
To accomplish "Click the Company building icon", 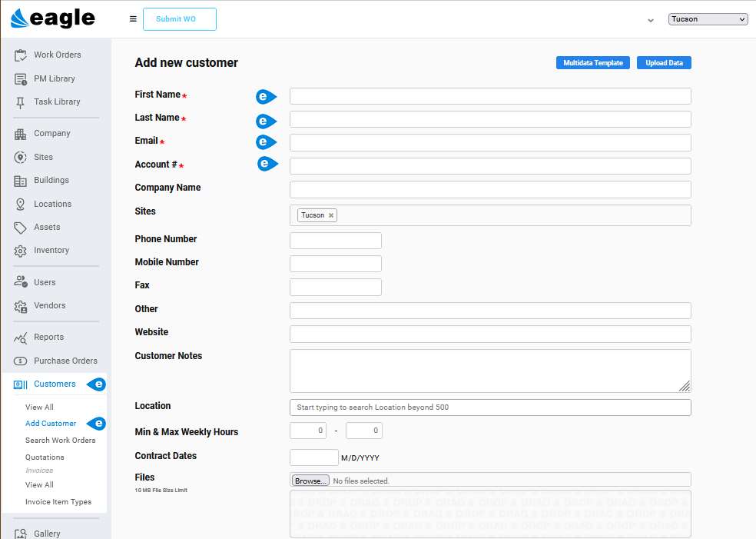I will click(x=20, y=134).
